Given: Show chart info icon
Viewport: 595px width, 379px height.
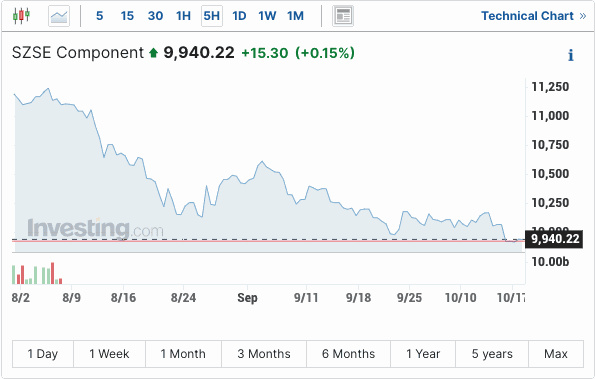Looking at the screenshot, I should point(571,55).
